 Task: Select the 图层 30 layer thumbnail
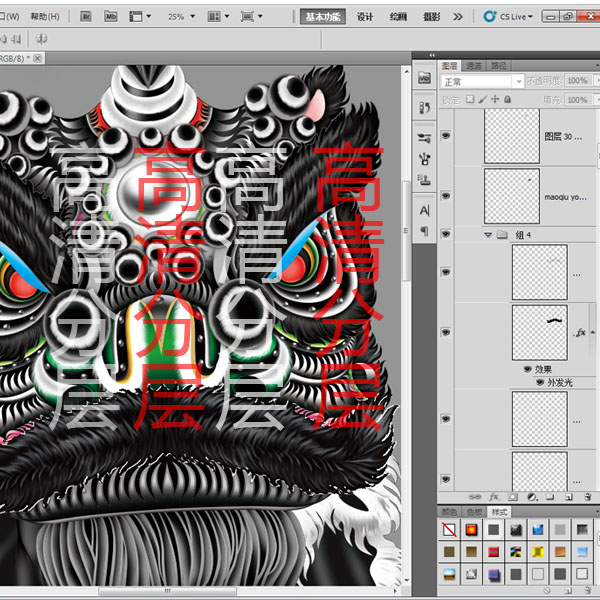[512, 136]
